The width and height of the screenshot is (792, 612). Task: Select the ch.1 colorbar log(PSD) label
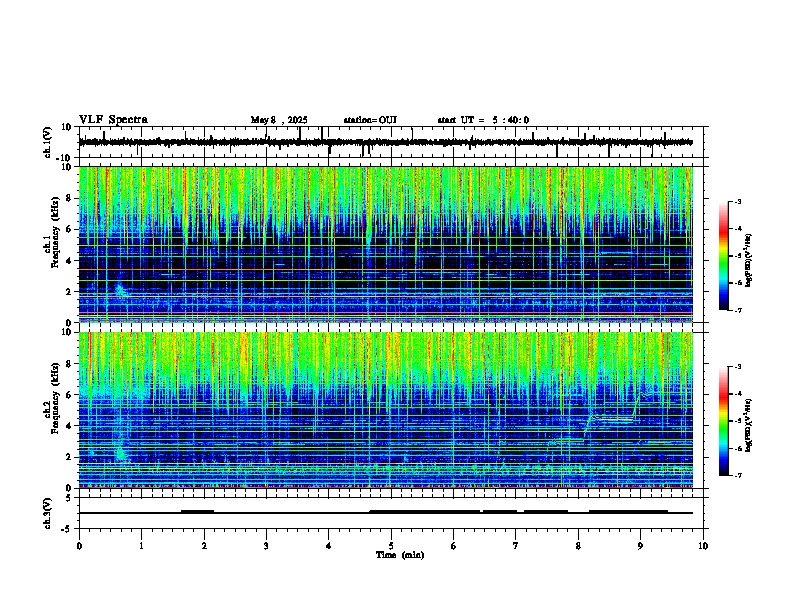749,261
